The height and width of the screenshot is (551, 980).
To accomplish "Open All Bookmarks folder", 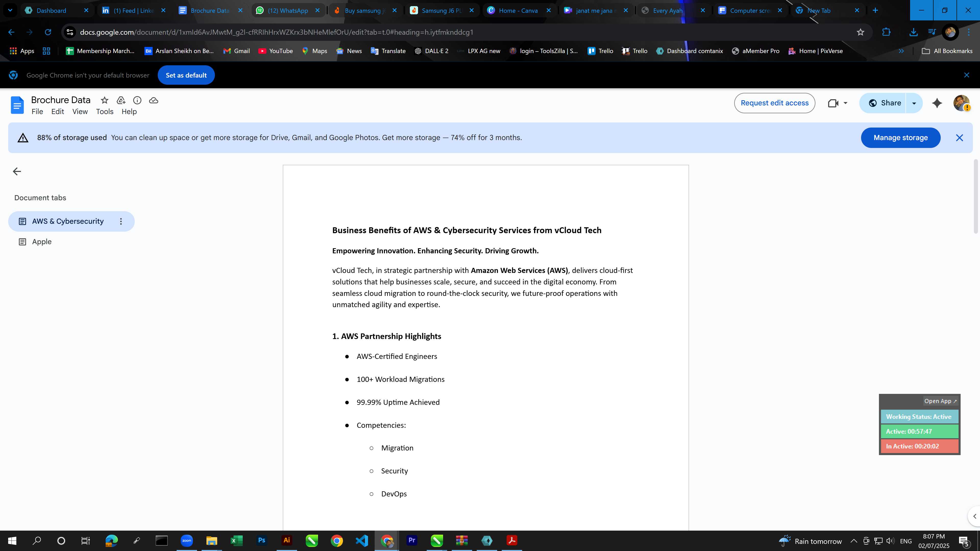I will (947, 51).
